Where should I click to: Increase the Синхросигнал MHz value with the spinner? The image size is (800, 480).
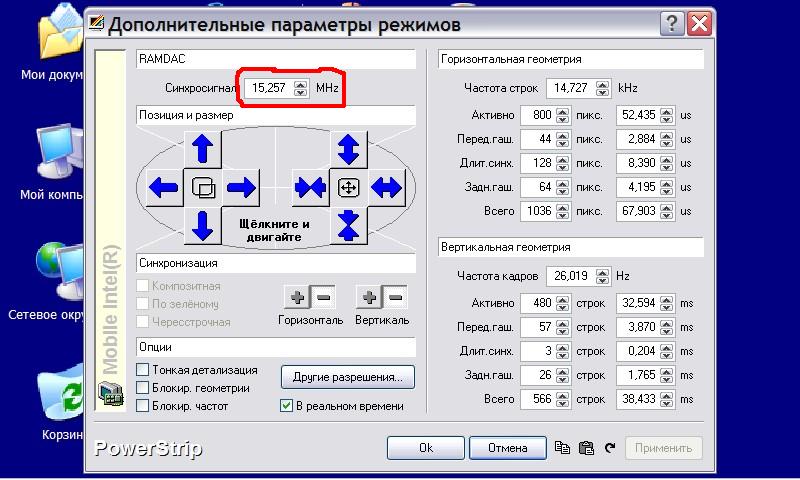[301, 84]
